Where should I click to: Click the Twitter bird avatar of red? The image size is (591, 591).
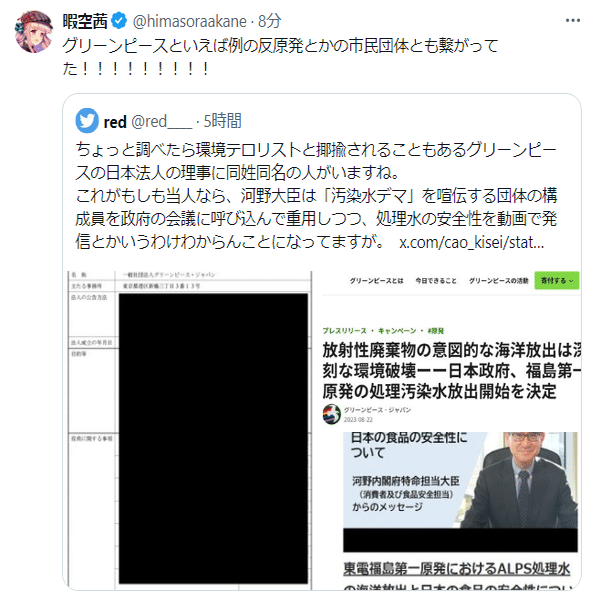coord(87,121)
